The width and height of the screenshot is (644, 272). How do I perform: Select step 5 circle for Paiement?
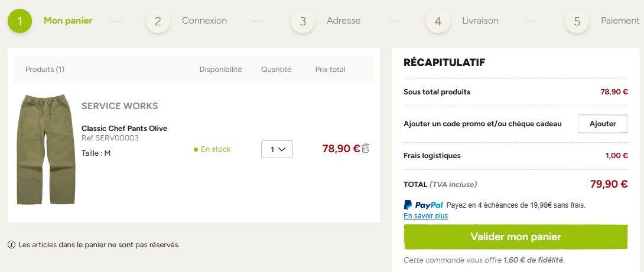point(577,21)
